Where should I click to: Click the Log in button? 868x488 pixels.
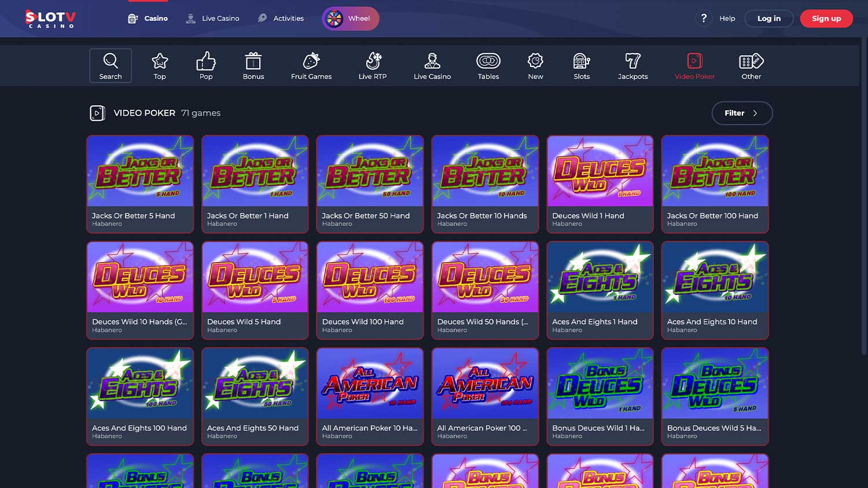769,19
